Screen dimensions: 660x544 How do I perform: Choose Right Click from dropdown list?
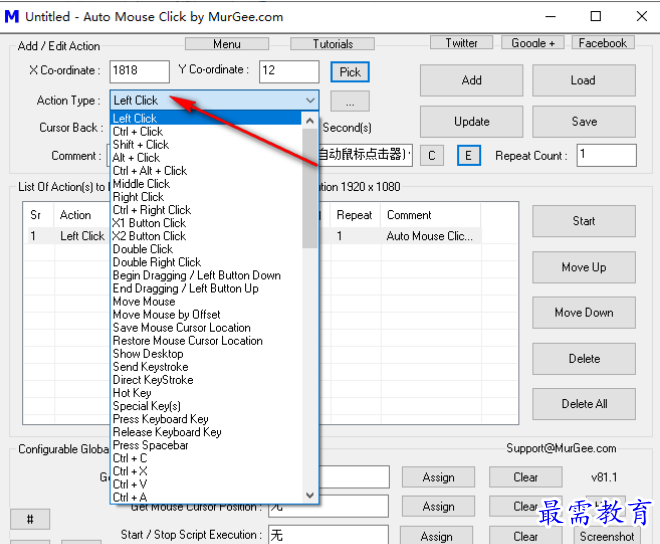tap(206, 197)
